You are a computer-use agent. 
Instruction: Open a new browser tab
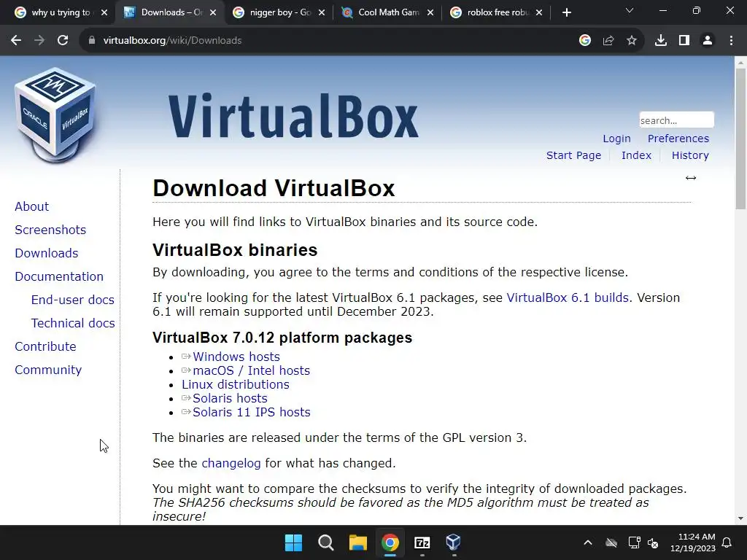[566, 13]
